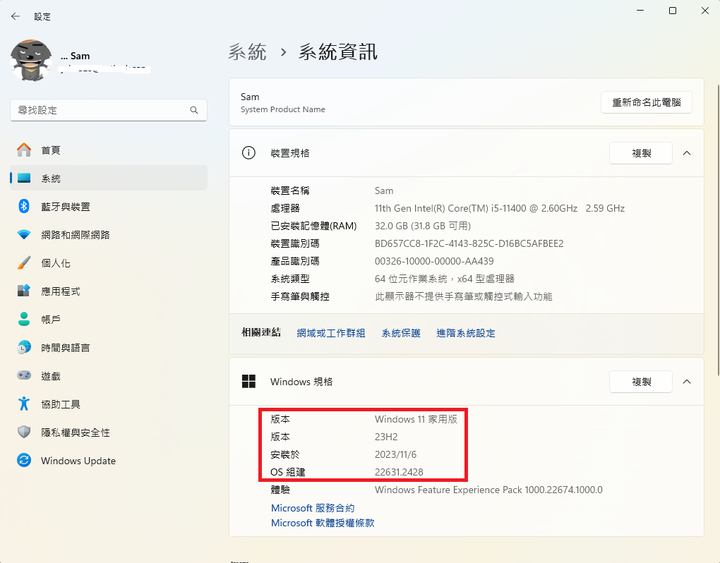Click 複製 button in 裝置規格 section
Image resolution: width=720 pixels, height=563 pixels.
641,153
